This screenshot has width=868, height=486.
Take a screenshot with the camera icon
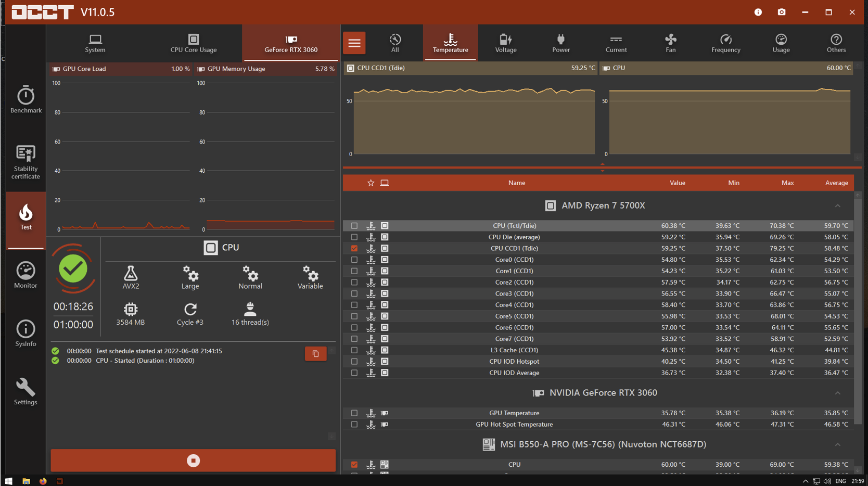781,12
